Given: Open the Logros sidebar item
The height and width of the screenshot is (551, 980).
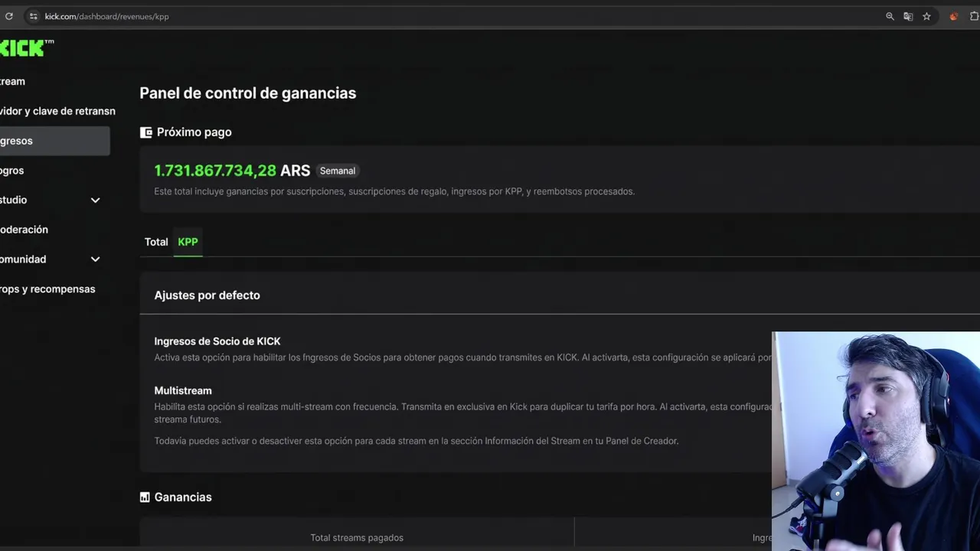Looking at the screenshot, I should [x=11, y=171].
